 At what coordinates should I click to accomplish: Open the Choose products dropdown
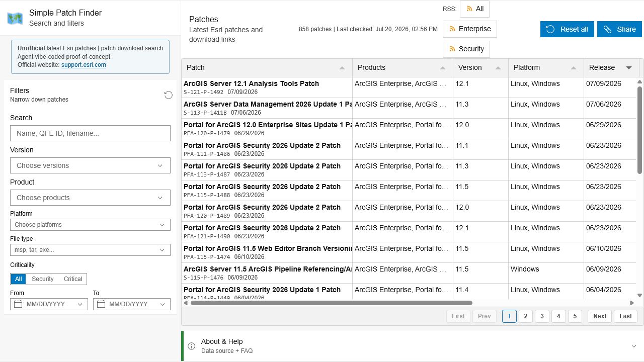(x=90, y=198)
